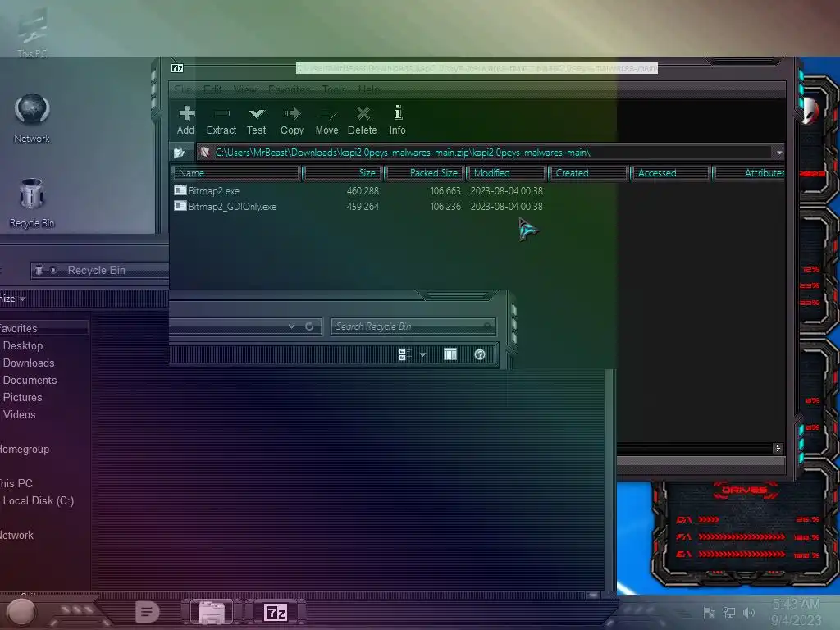Select Videos in Explorer sidebar

click(20, 414)
